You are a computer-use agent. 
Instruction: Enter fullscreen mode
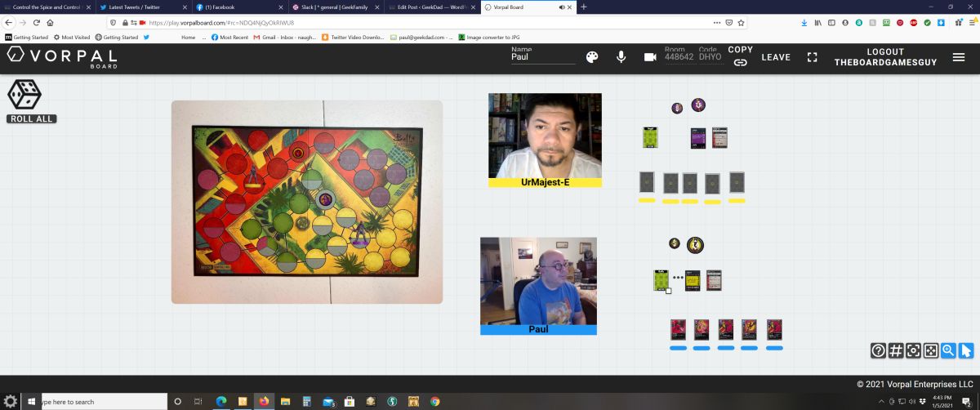(x=812, y=57)
